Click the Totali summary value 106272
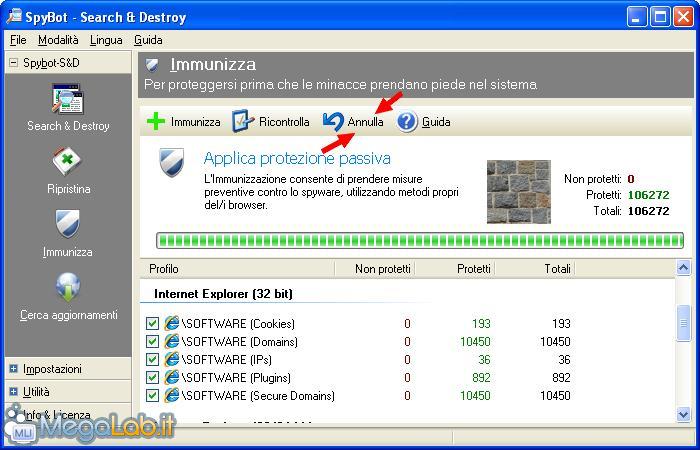700x450 pixels. (x=649, y=211)
